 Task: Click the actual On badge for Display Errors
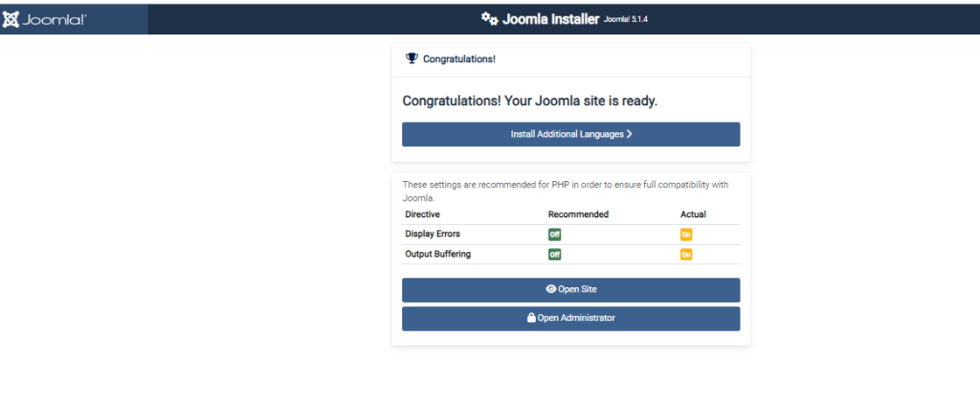(686, 235)
